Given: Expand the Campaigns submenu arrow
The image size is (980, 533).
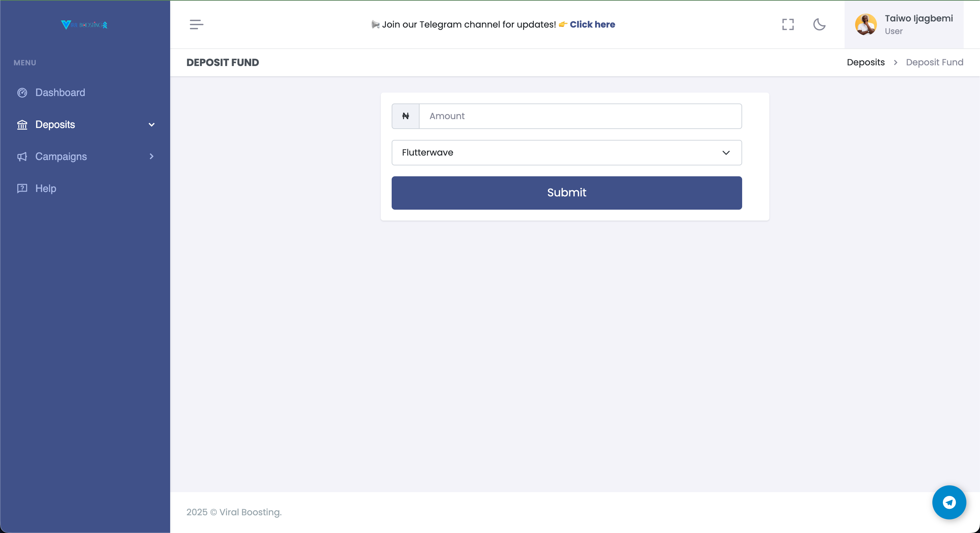Looking at the screenshot, I should pos(151,156).
